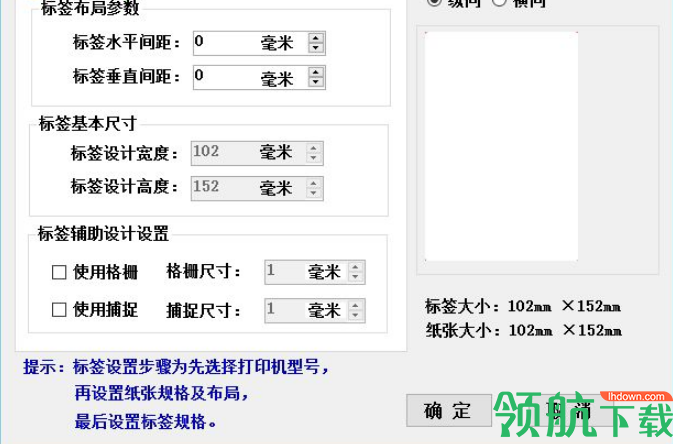Confirm settings with the 确定 button

tap(449, 411)
